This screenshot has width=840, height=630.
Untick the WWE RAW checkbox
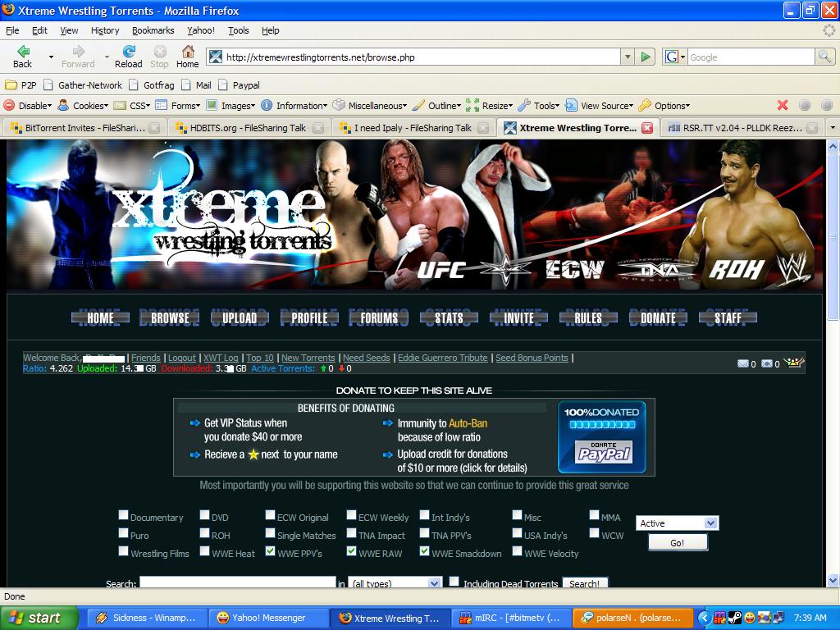tap(351, 550)
